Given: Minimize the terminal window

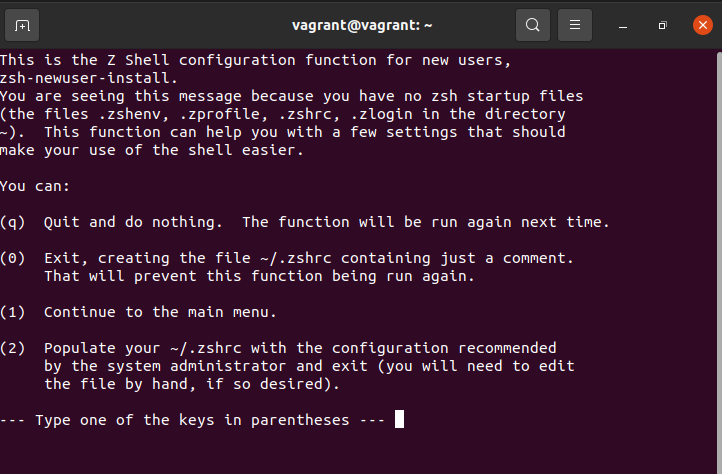Looking at the screenshot, I should (622, 24).
